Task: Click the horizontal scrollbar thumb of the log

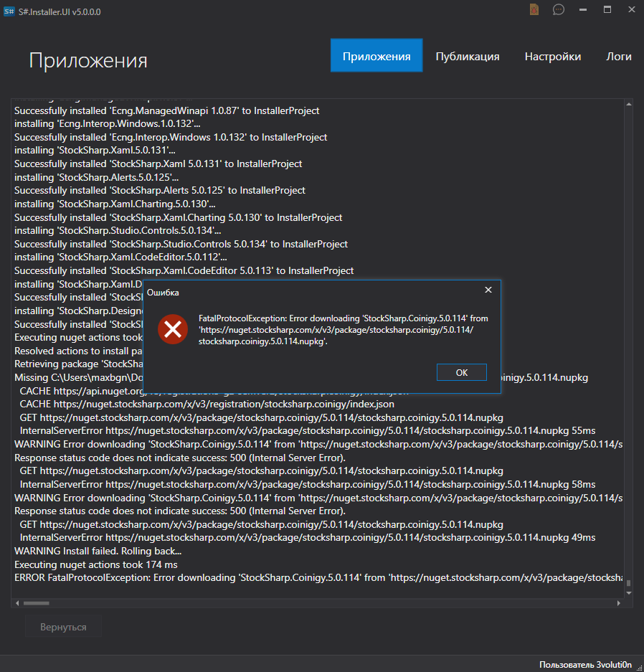Action: 36,603
